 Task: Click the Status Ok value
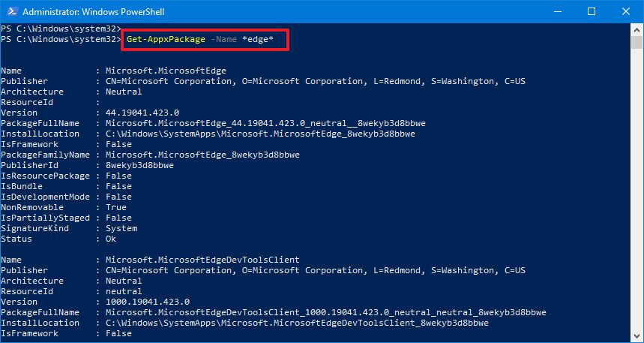111,239
